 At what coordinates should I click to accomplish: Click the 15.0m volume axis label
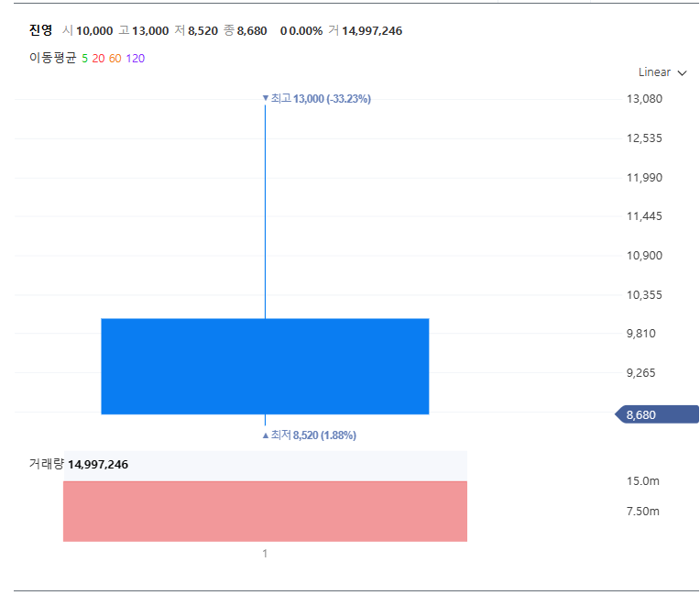click(x=643, y=481)
